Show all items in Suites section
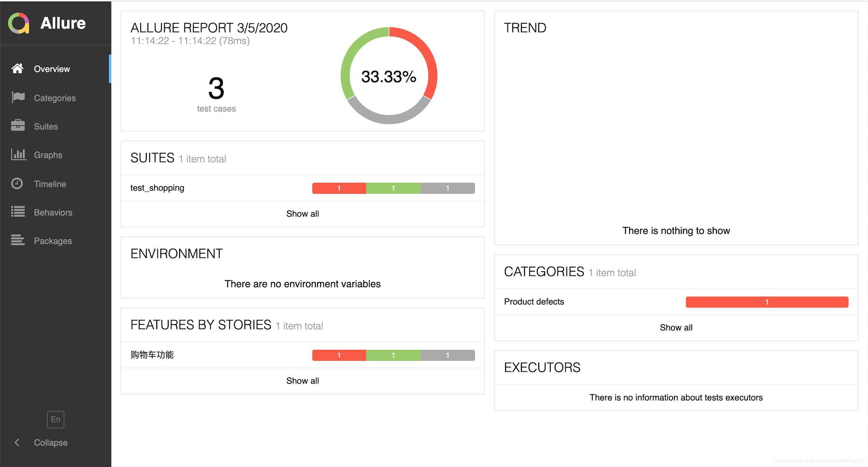 (302, 213)
